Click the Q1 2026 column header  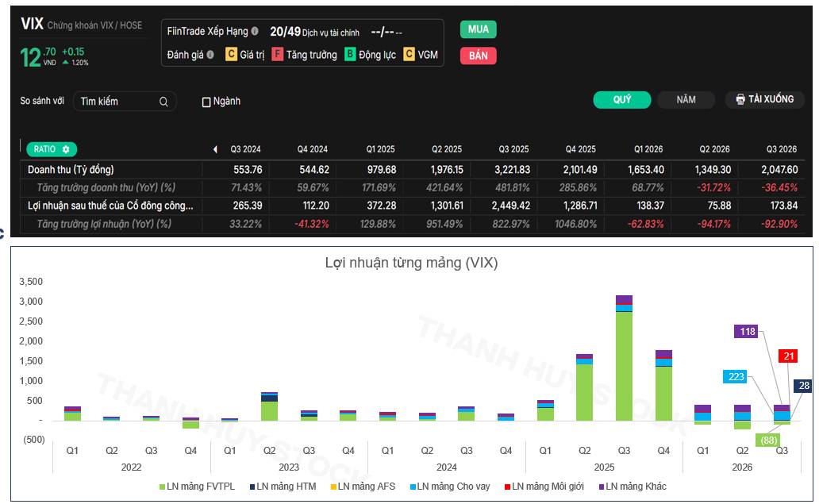(x=648, y=149)
